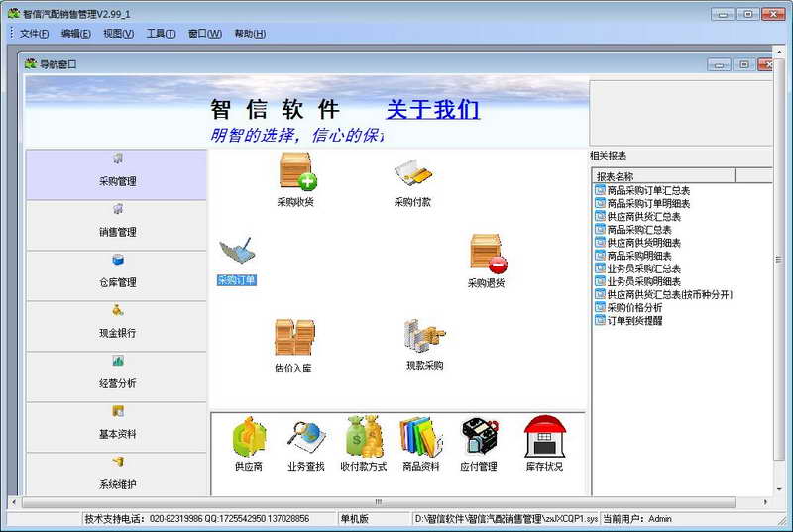
Task: Click the horizontal scrollbar left arrow
Action: click(x=14, y=502)
